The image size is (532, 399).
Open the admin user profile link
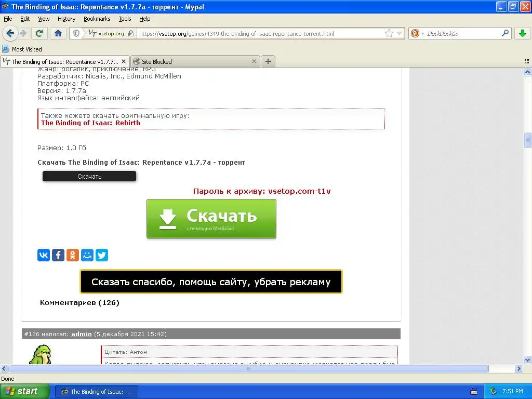click(x=82, y=334)
